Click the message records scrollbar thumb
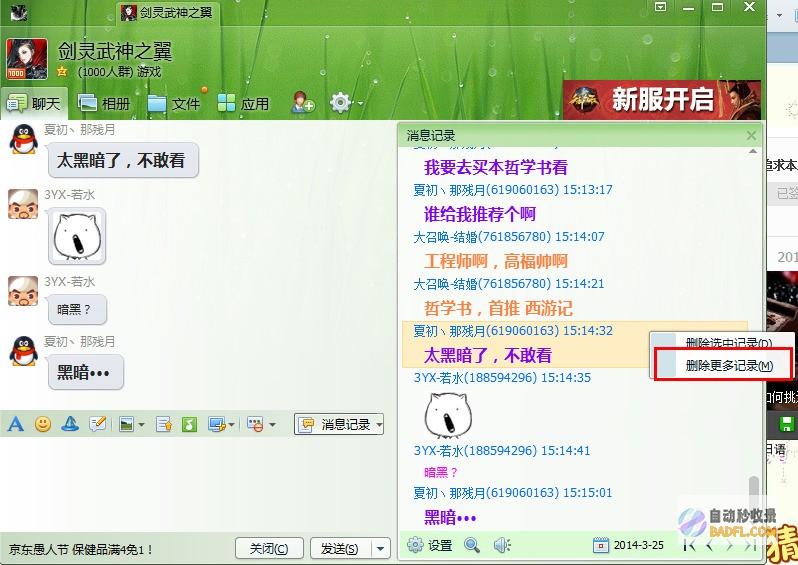 click(753, 491)
